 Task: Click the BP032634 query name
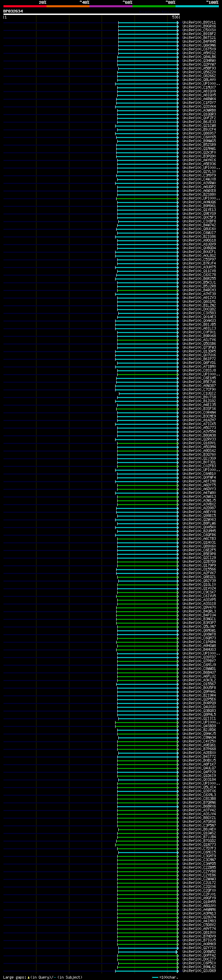tap(13, 11)
